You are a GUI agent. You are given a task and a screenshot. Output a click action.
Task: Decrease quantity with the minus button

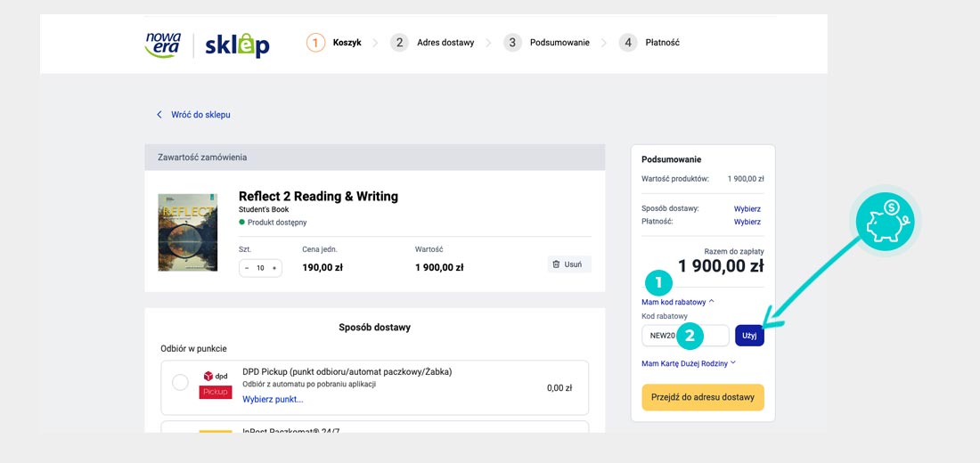tap(247, 268)
